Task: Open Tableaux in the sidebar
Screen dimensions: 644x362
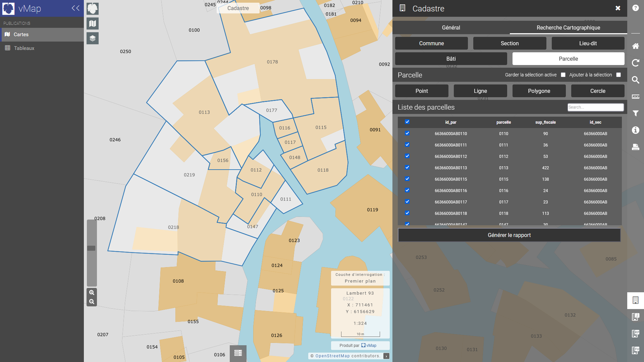Action: [x=24, y=48]
